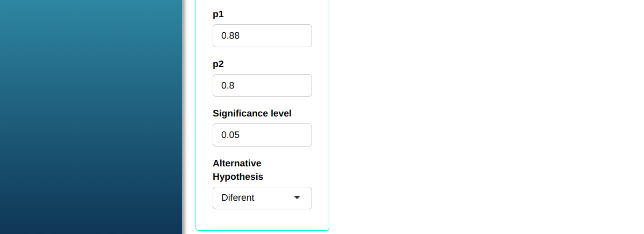
Task: Click the blue gradient sidebar area
Action: click(91, 118)
